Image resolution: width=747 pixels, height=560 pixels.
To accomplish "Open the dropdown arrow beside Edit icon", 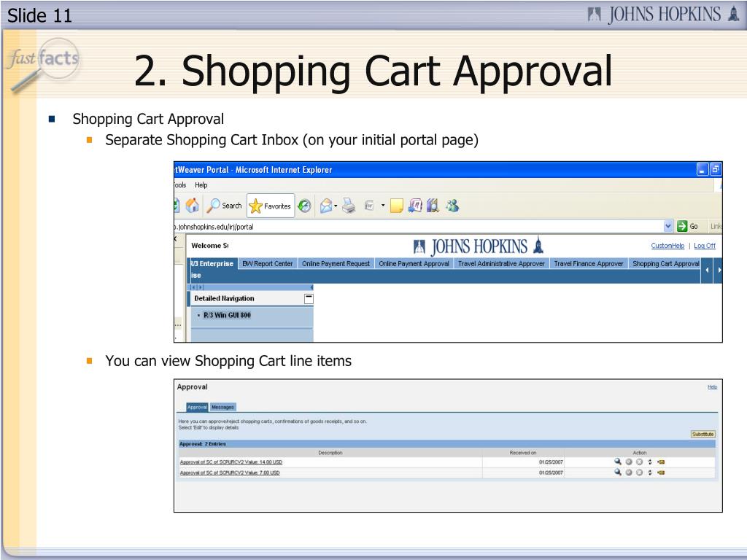I will 383,206.
